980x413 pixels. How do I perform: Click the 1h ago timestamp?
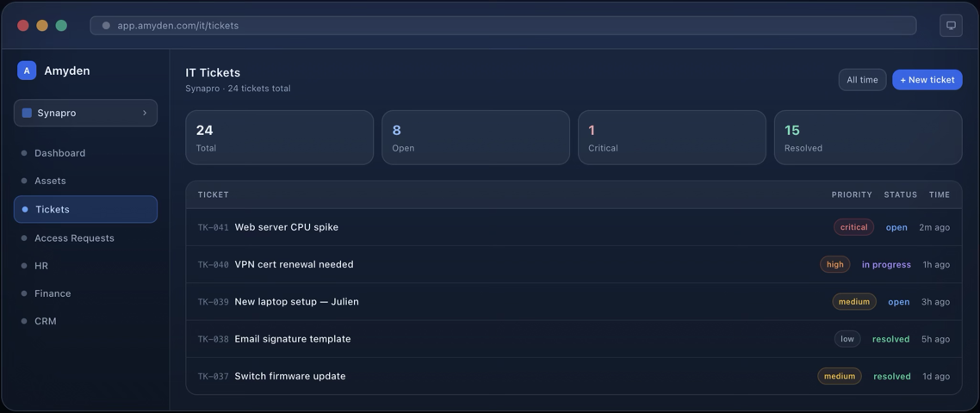(936, 265)
